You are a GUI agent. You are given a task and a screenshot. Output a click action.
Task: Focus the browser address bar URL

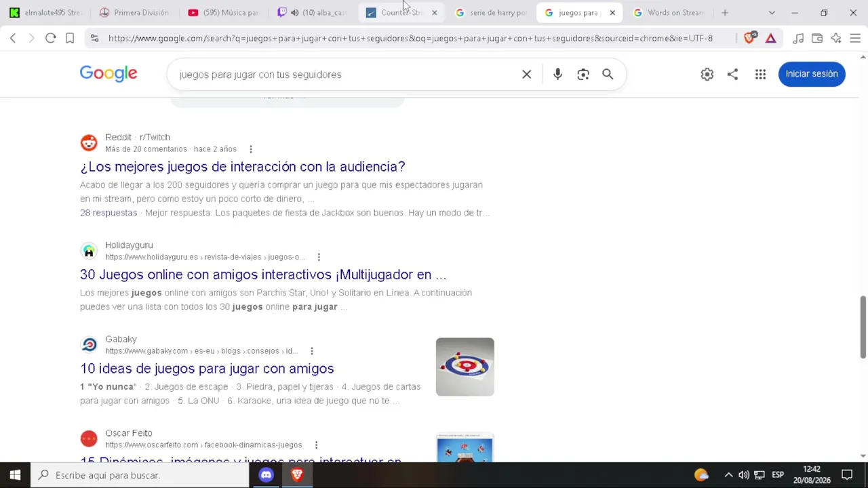pos(410,39)
